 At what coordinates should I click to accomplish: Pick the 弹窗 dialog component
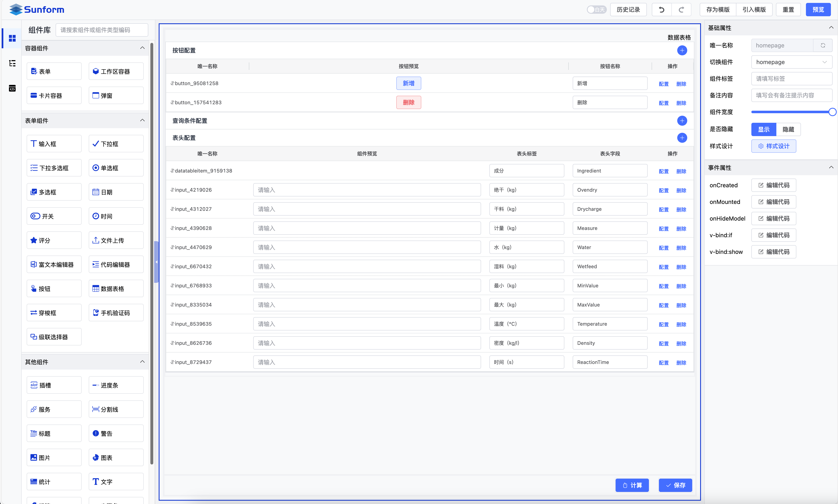116,96
